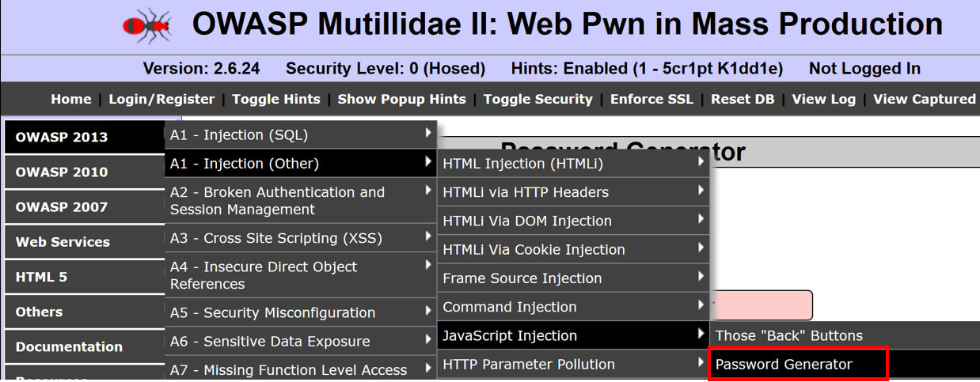Open Others side menu
Image resolution: width=980 pixels, height=382 pixels.
point(85,312)
